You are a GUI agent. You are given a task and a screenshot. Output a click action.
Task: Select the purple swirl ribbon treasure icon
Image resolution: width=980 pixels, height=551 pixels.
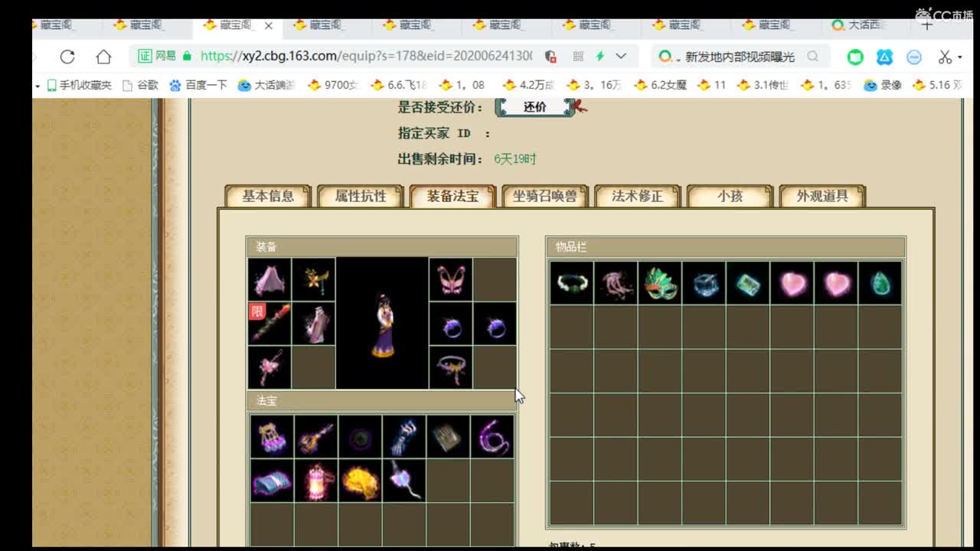click(492, 437)
